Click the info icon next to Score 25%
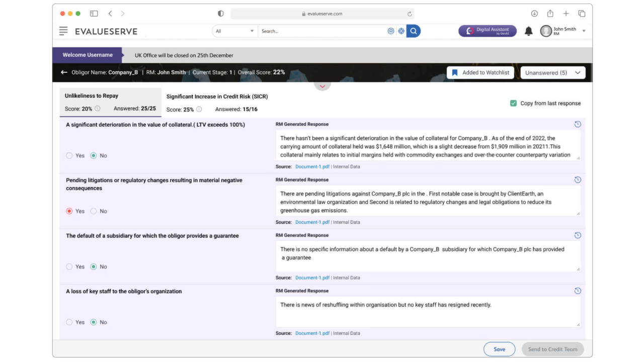Image resolution: width=644 pixels, height=362 pixels. point(199,109)
